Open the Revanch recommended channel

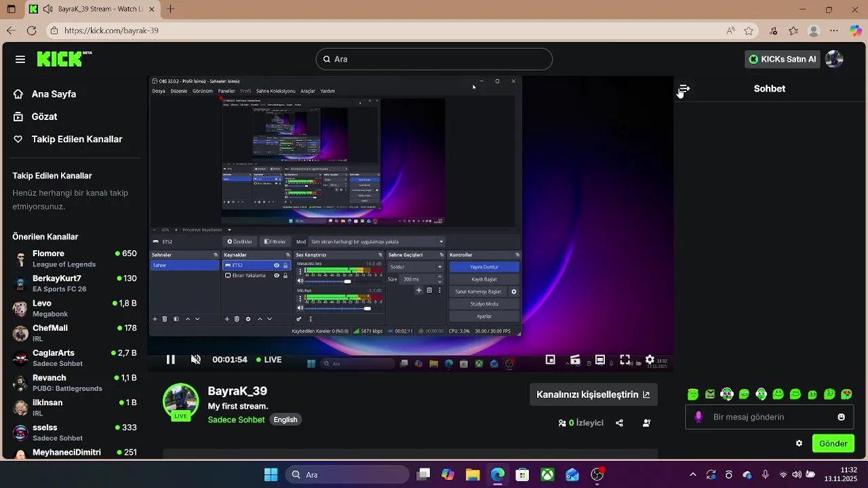pos(75,383)
